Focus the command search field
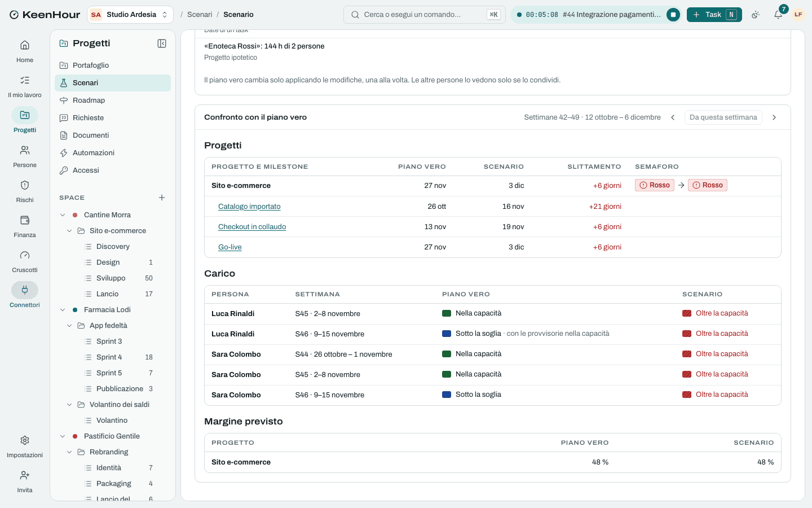 pyautogui.click(x=425, y=15)
